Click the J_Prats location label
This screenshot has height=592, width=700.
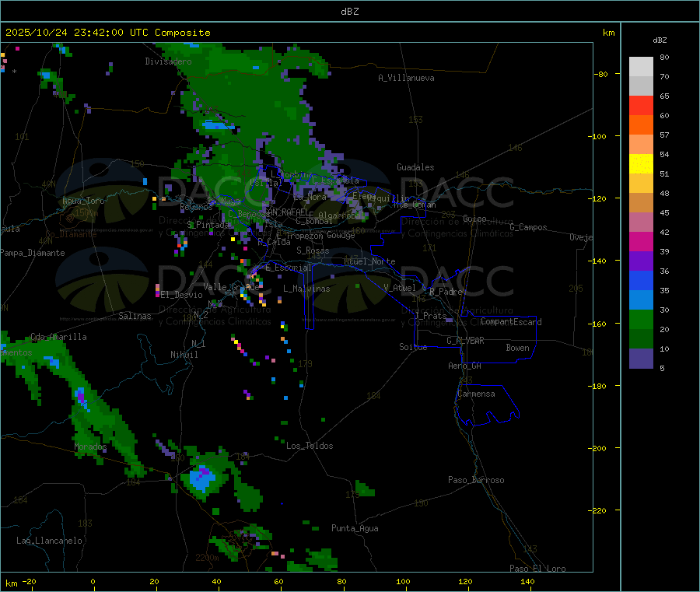click(x=430, y=316)
